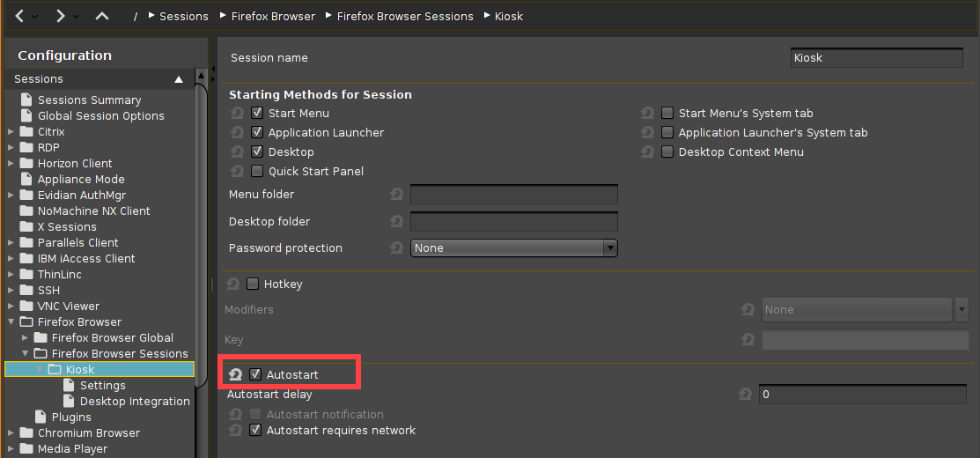Reset the Start Menu option
Viewport: 980px width, 458px height.
[x=236, y=114]
